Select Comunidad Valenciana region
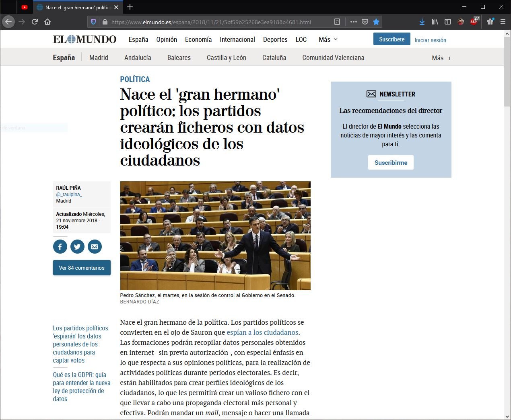511x420 pixels. click(333, 57)
